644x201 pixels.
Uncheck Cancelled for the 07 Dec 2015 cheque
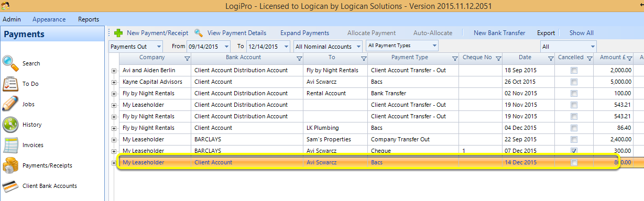[x=574, y=151]
